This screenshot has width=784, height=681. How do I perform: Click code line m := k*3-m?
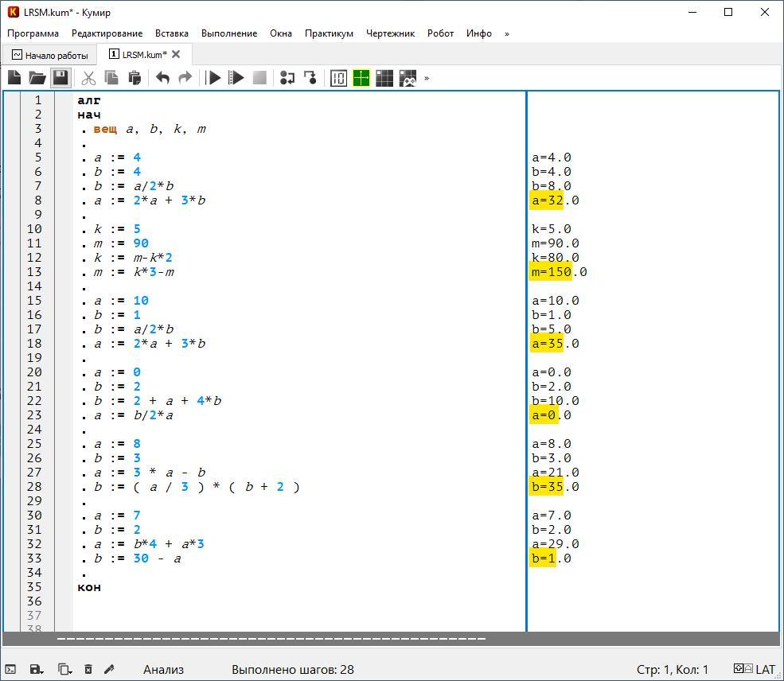(134, 272)
